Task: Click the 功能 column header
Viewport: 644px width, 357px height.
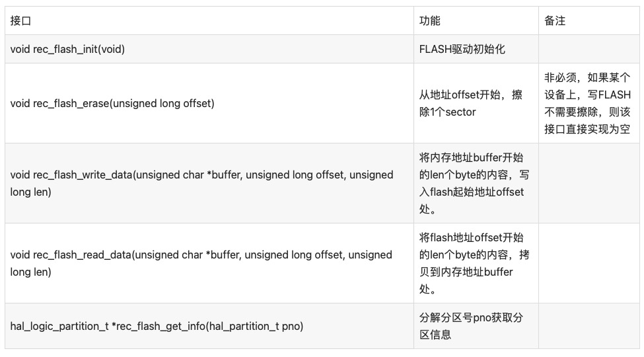Action: click(476, 20)
